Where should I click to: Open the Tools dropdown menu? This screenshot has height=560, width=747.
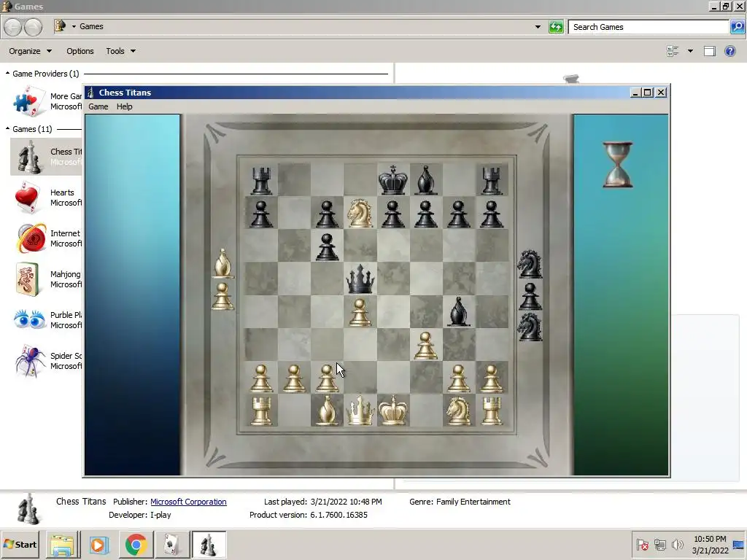(120, 51)
